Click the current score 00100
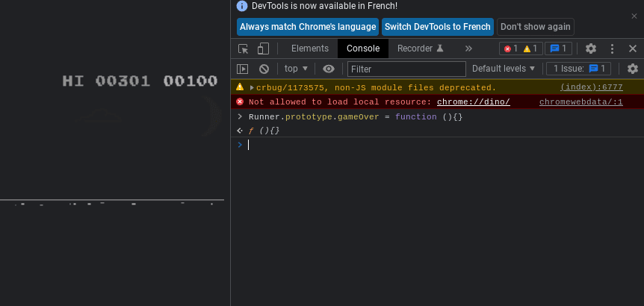This screenshot has width=644, height=306. click(x=191, y=81)
